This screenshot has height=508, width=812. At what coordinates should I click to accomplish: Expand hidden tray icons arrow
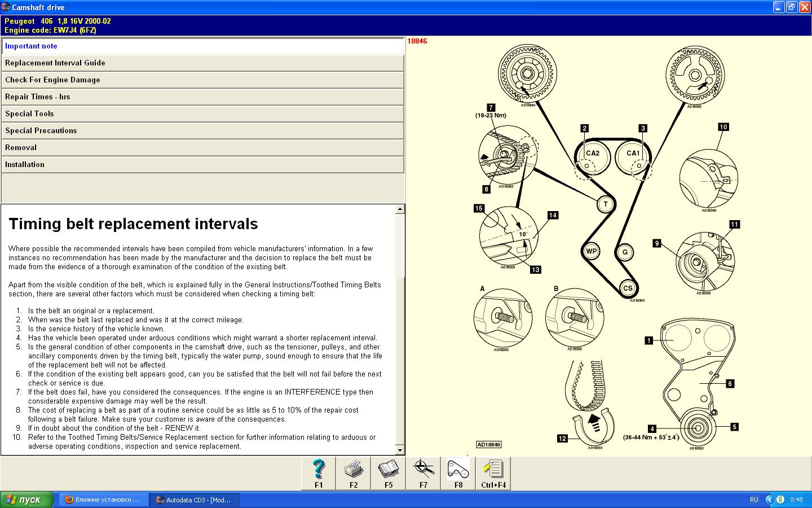770,500
